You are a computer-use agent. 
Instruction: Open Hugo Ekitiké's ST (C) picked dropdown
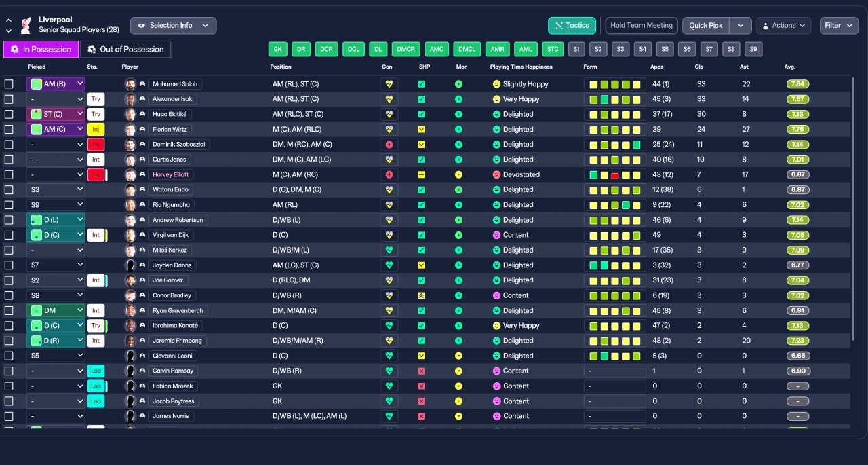(56, 114)
